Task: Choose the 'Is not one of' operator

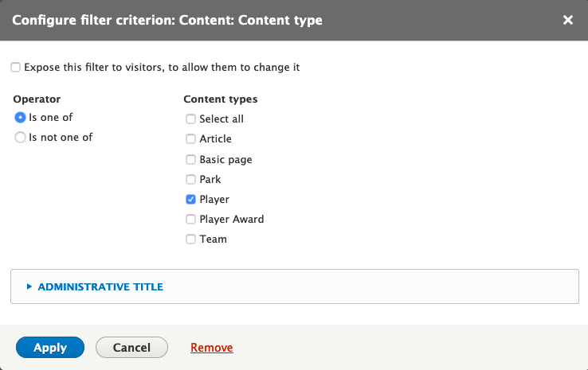Action: point(20,138)
